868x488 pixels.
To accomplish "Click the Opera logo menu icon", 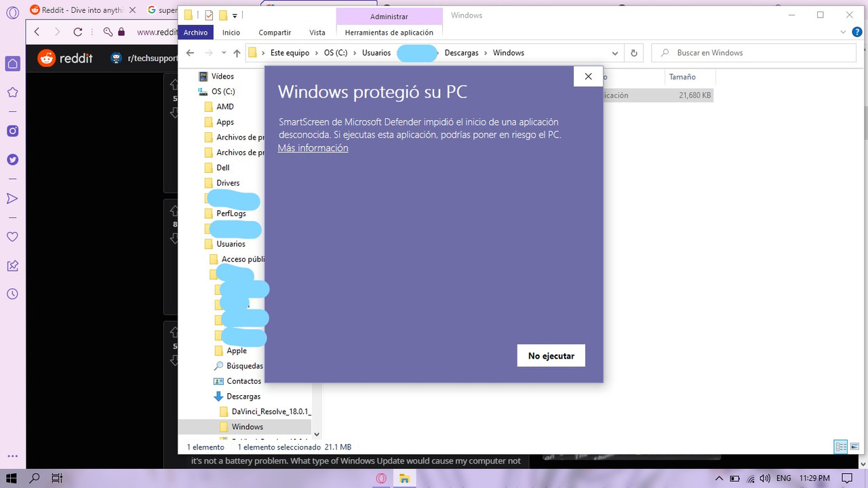I will point(12,11).
